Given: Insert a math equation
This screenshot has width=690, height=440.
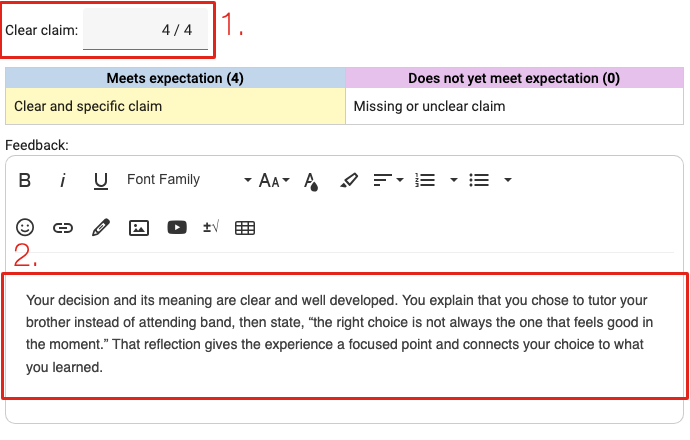Looking at the screenshot, I should click(211, 227).
